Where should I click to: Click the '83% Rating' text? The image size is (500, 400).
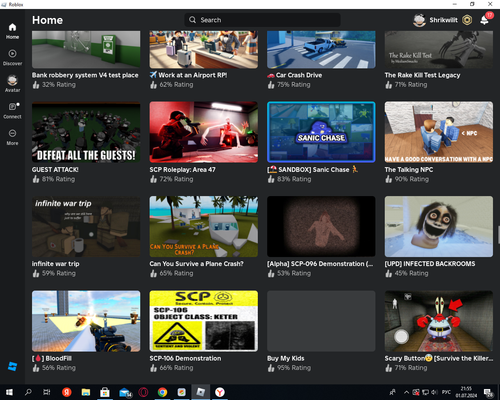click(294, 179)
